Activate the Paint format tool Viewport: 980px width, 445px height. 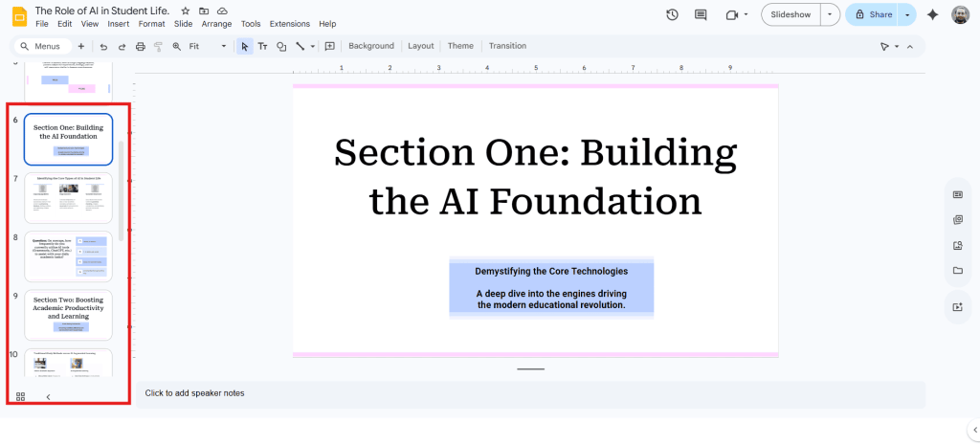(x=158, y=46)
